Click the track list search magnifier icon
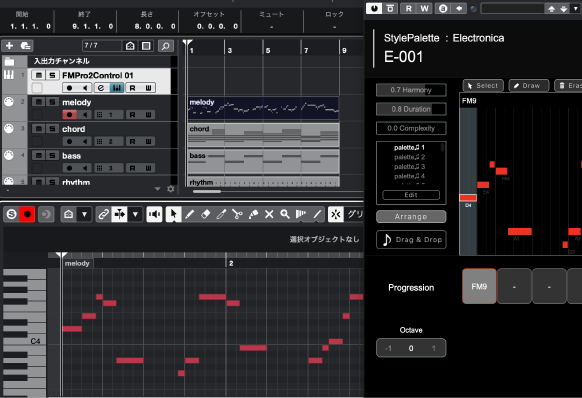 tap(166, 46)
